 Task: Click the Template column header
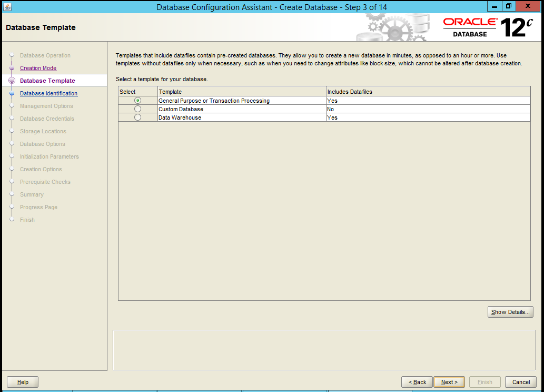pyautogui.click(x=242, y=92)
